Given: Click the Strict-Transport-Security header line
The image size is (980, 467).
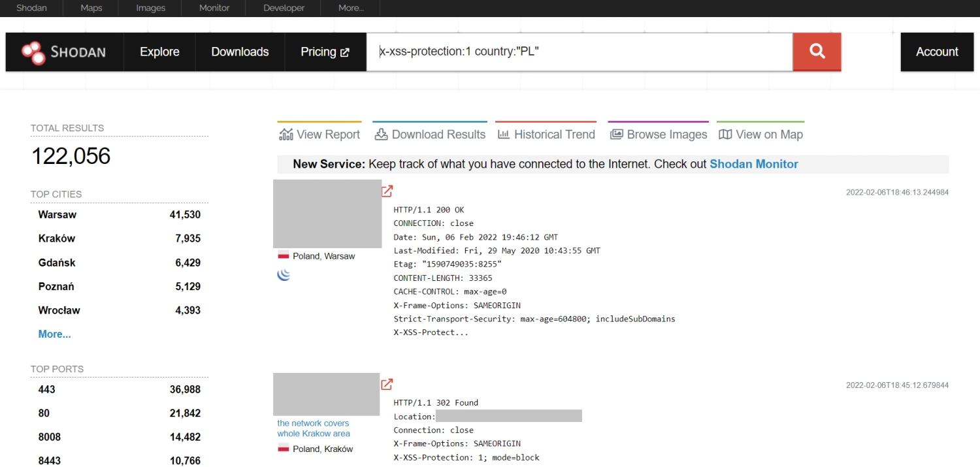Looking at the screenshot, I should click(x=534, y=319).
